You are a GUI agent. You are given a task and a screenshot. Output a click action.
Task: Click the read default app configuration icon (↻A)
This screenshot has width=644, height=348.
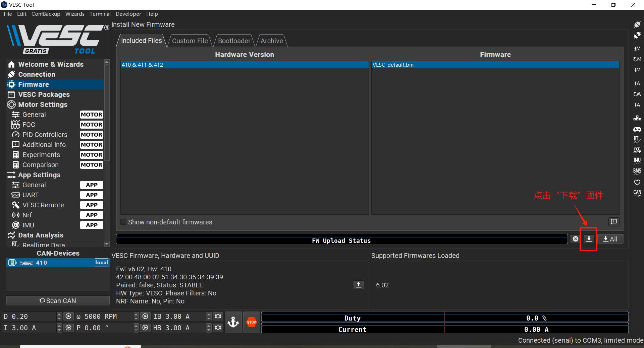click(637, 94)
